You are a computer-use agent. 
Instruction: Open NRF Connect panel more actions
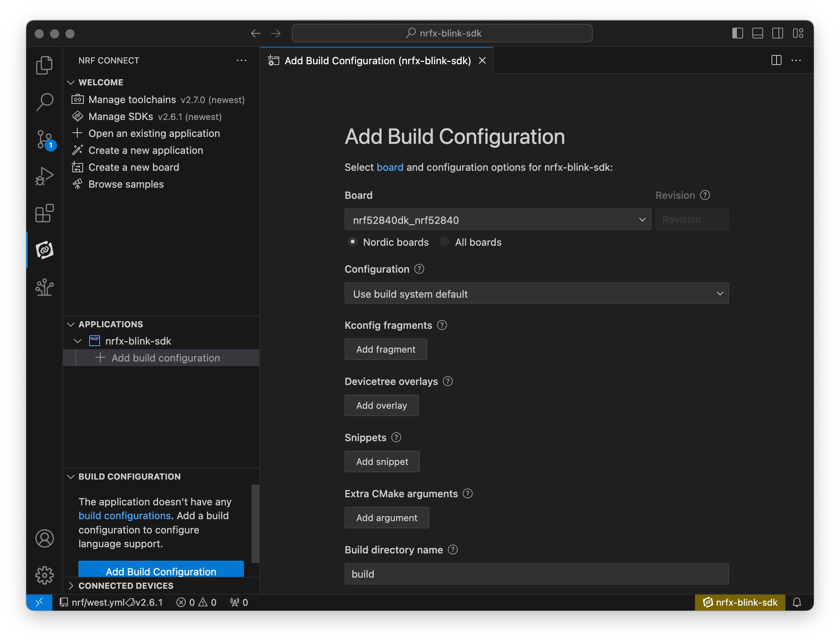point(242,60)
